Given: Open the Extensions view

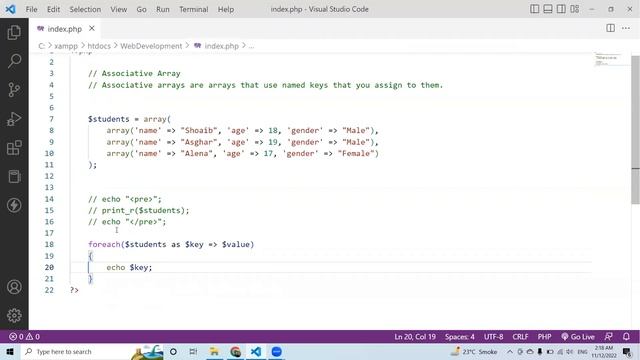Looking at the screenshot, I should click(14, 148).
